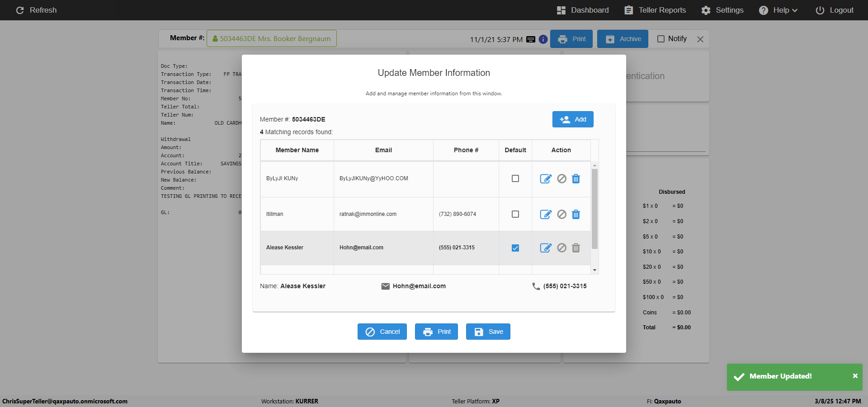Save the member information changes
The height and width of the screenshot is (407, 868).
pyautogui.click(x=488, y=332)
